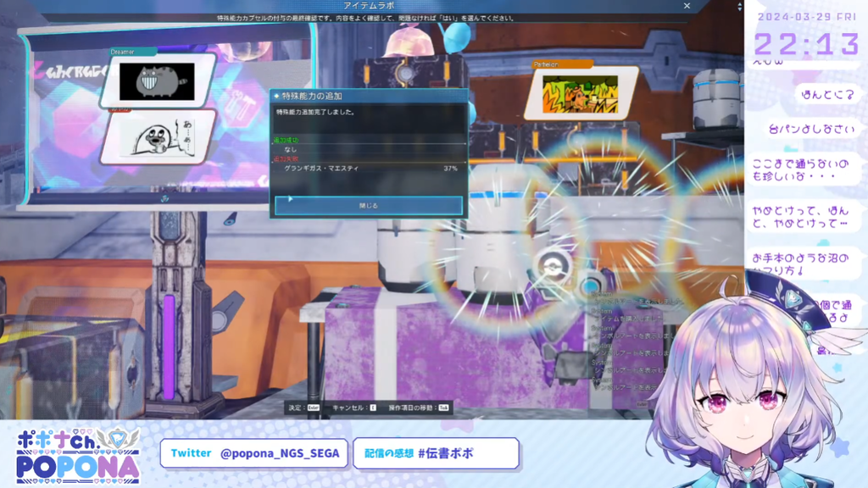Viewport: 868px width, 488px height.
Task: Click the なし entry under 追加成功
Action: (x=291, y=149)
